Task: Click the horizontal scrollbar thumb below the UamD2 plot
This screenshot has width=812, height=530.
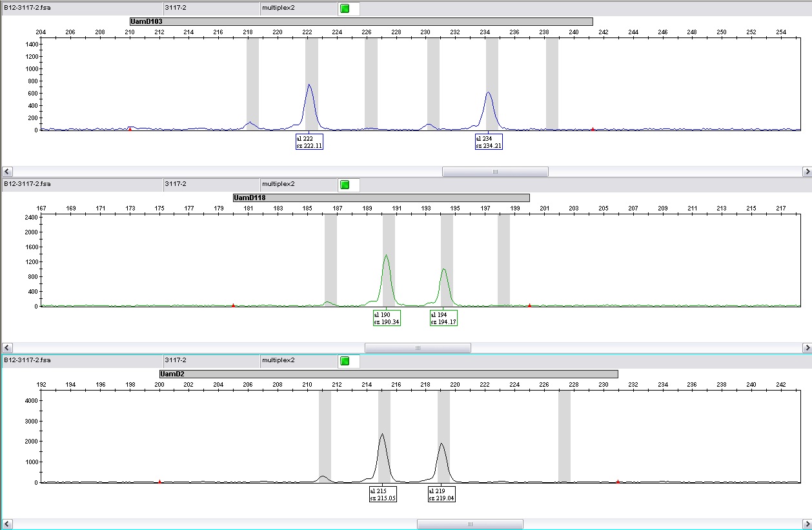Action: click(x=470, y=524)
